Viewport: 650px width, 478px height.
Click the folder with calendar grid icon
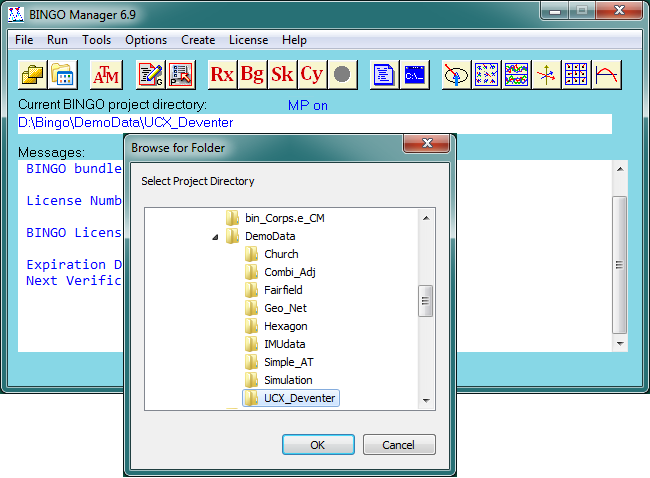pyautogui.click(x=63, y=75)
